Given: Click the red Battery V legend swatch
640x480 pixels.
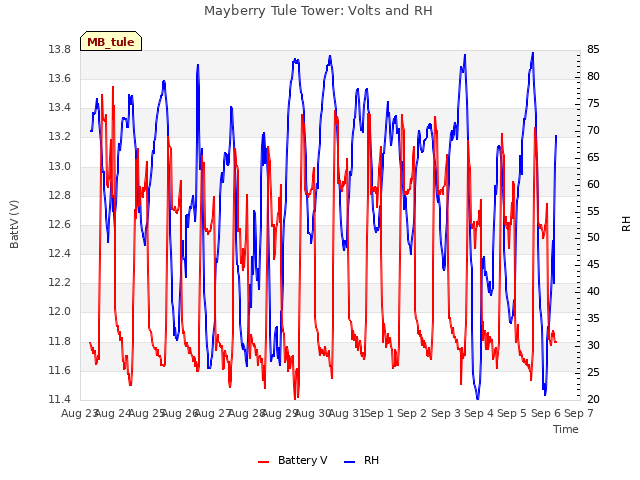Looking at the screenshot, I should click(x=264, y=461).
